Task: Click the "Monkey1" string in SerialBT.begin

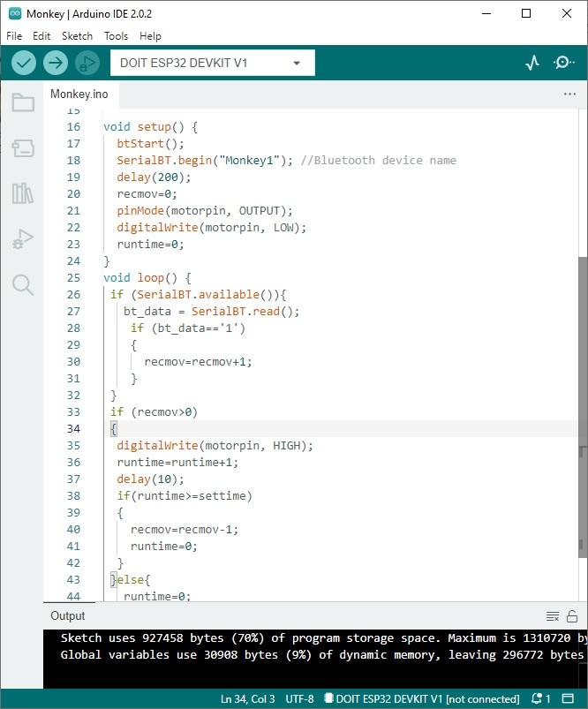Action: point(250,161)
